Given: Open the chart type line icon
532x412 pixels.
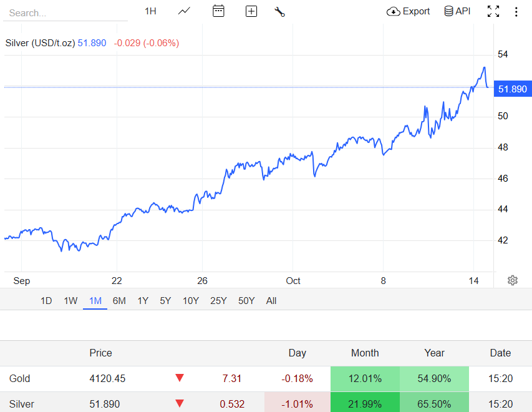Looking at the screenshot, I should click(x=184, y=11).
